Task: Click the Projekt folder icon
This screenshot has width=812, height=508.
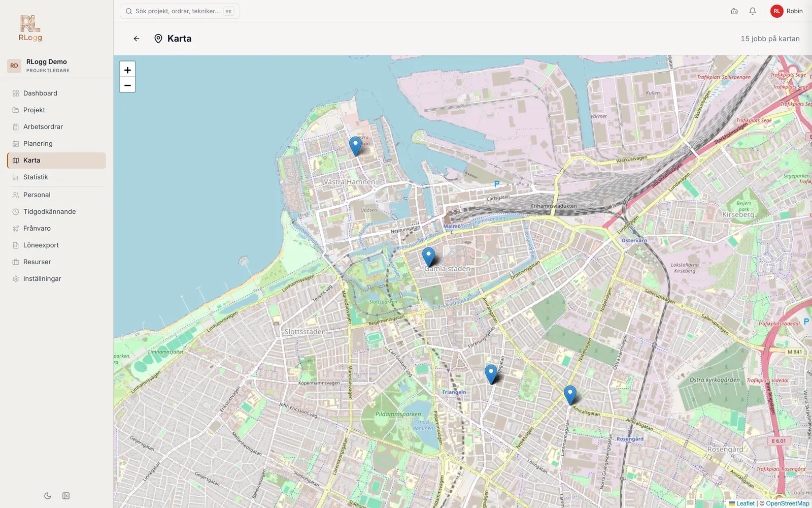Action: [16, 110]
